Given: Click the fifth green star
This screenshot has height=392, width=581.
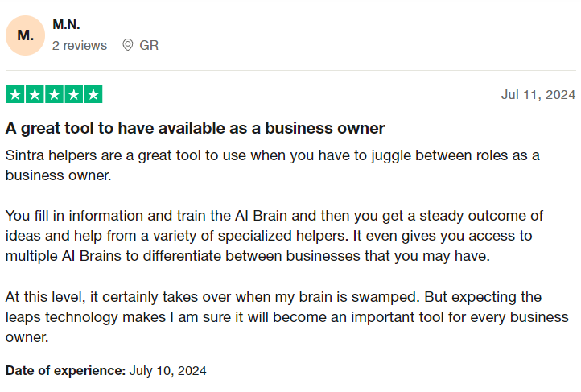Looking at the screenshot, I should 93,94.
